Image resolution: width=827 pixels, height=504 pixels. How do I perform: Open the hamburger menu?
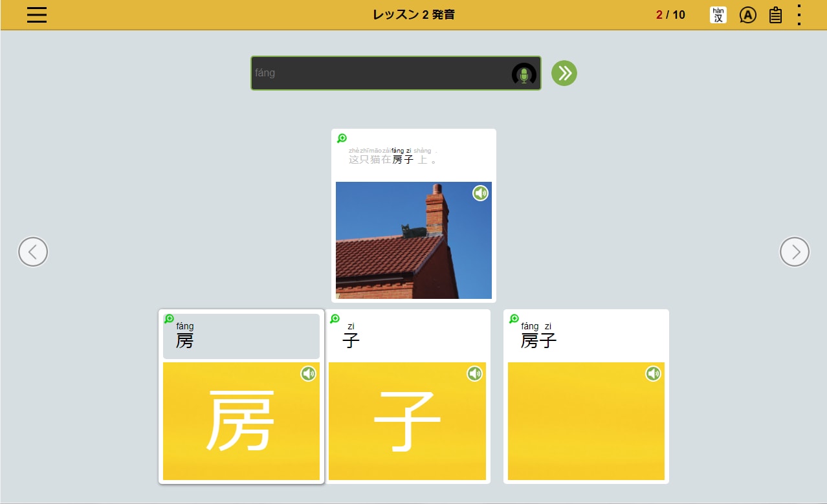(x=36, y=15)
